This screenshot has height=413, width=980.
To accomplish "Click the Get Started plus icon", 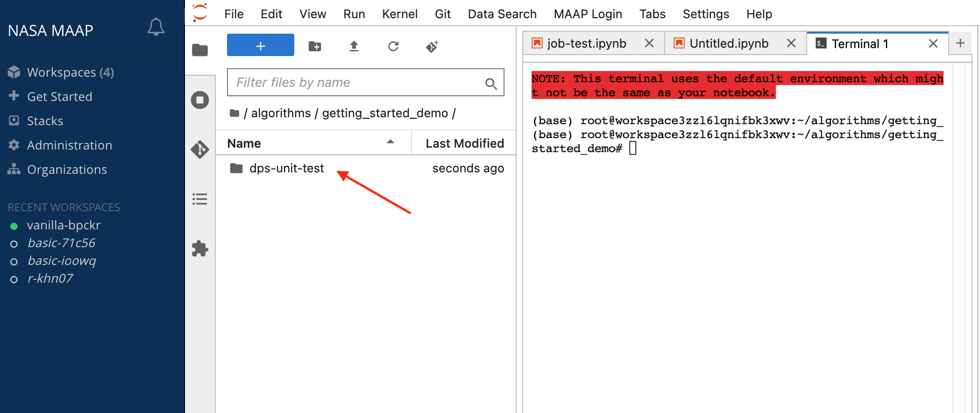I will pyautogui.click(x=14, y=96).
